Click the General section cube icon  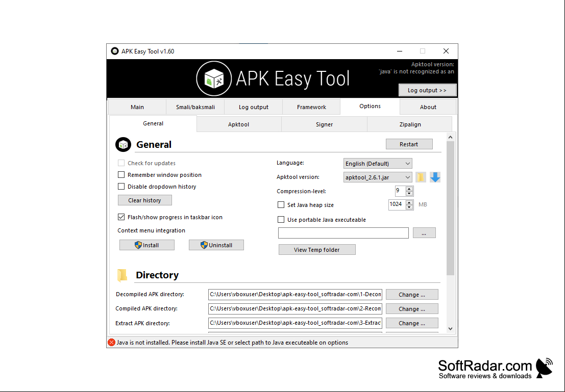123,144
